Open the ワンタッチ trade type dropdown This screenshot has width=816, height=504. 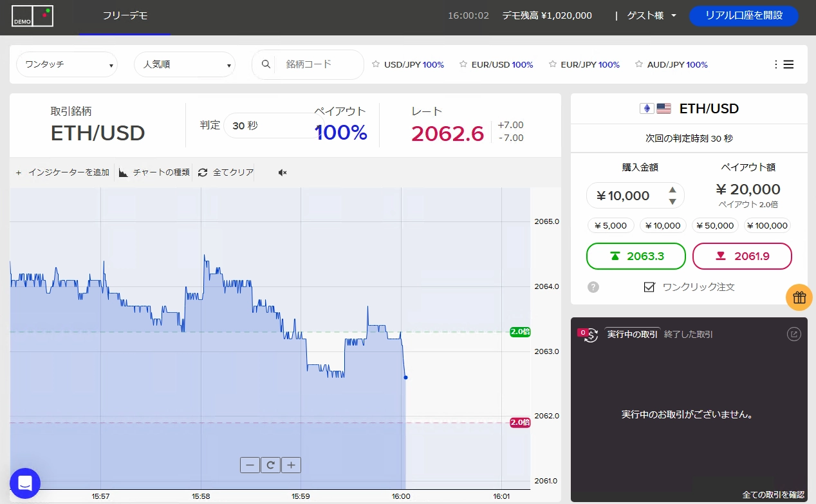coord(67,64)
